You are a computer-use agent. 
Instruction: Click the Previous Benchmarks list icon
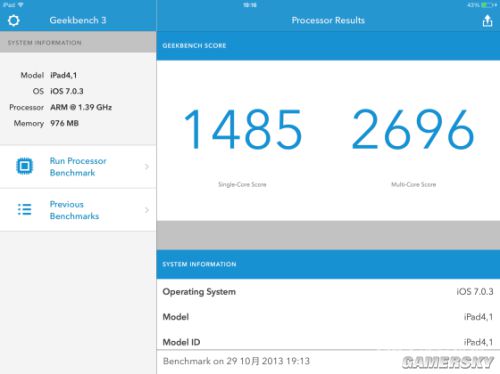24,209
